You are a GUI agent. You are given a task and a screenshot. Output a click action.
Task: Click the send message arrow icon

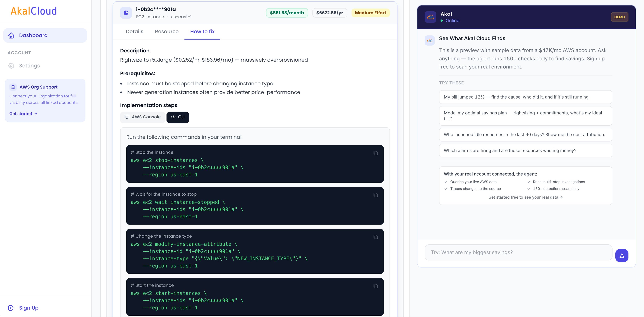click(622, 255)
